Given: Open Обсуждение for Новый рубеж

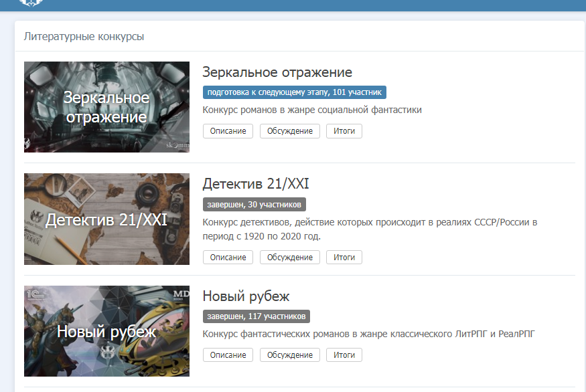Looking at the screenshot, I should coord(289,355).
